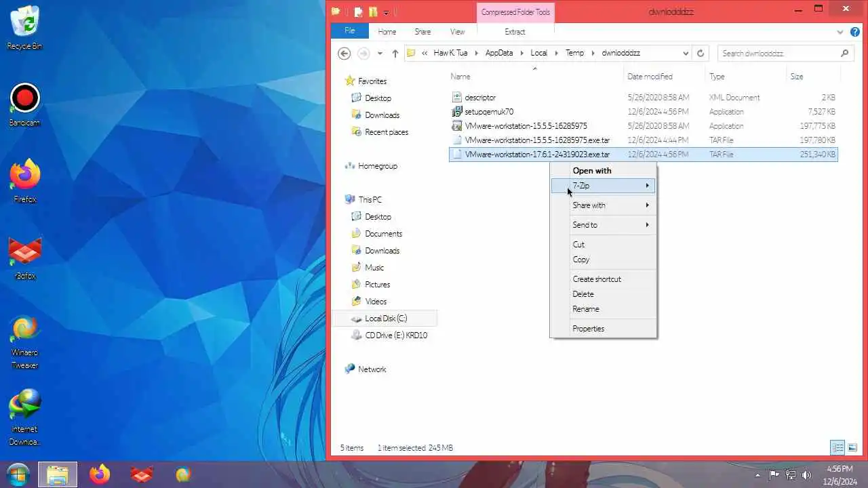Screen dimensions: 868x488
Task: Open Homegroup in navigation pane
Action: [371, 166]
